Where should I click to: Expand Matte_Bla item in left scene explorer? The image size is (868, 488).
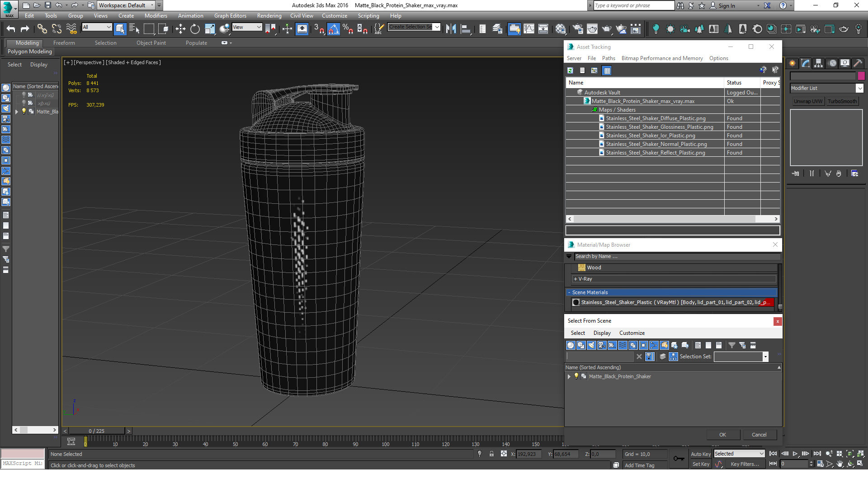[17, 112]
